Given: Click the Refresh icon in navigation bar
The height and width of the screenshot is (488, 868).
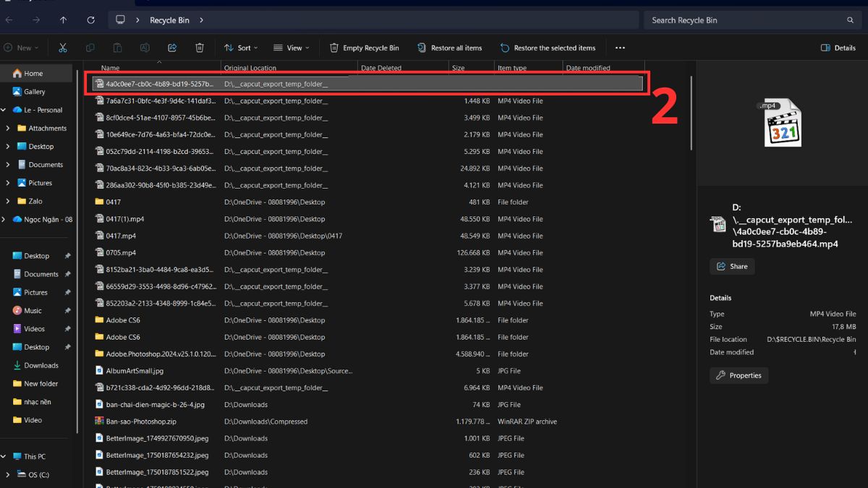Looking at the screenshot, I should [x=90, y=20].
